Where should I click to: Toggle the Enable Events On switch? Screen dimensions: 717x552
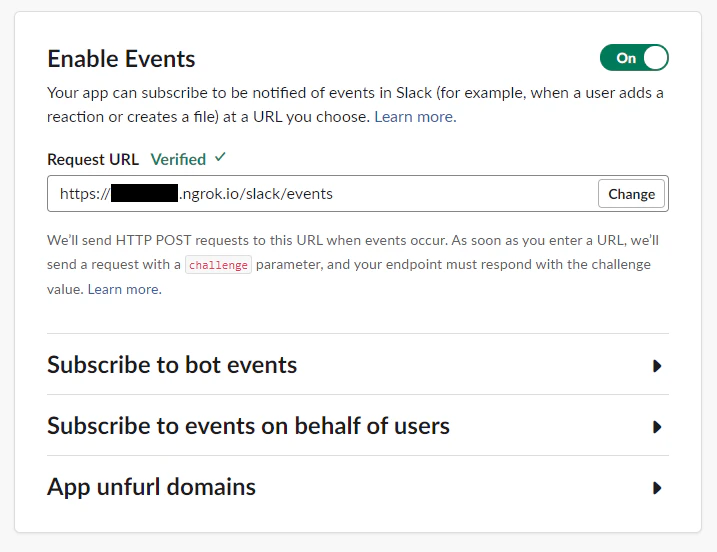coord(634,58)
